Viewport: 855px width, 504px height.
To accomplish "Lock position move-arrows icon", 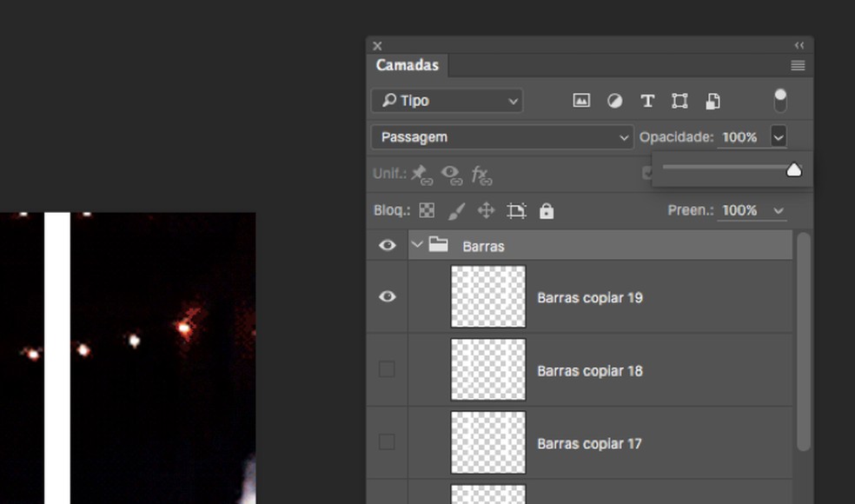I will pyautogui.click(x=486, y=210).
